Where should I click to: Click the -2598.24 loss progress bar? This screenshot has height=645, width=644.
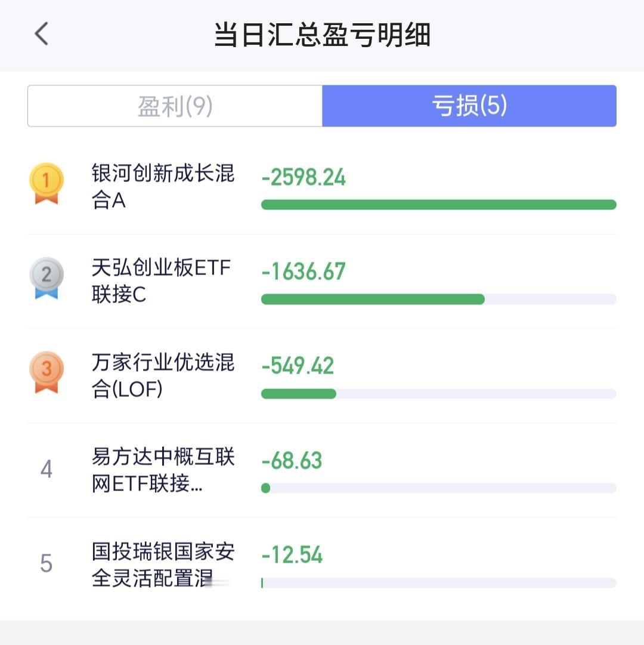coord(438,205)
